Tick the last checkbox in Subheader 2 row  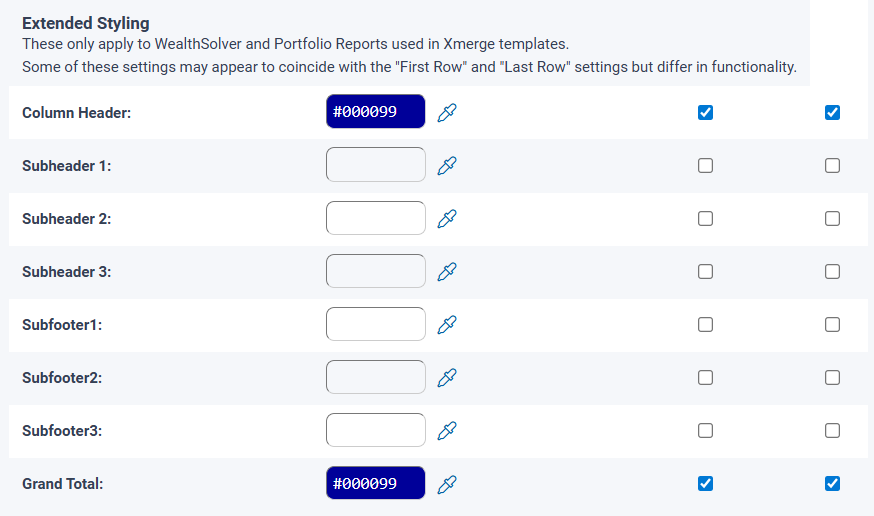point(832,218)
